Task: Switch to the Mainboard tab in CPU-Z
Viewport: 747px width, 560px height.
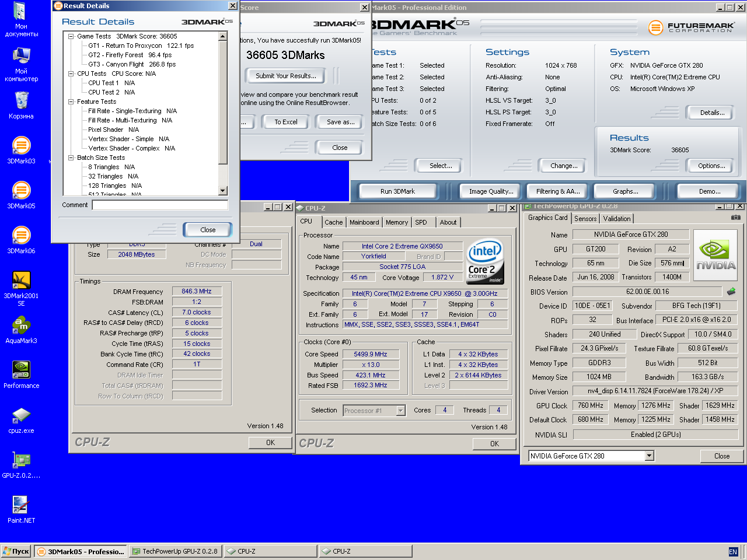Action: point(364,222)
